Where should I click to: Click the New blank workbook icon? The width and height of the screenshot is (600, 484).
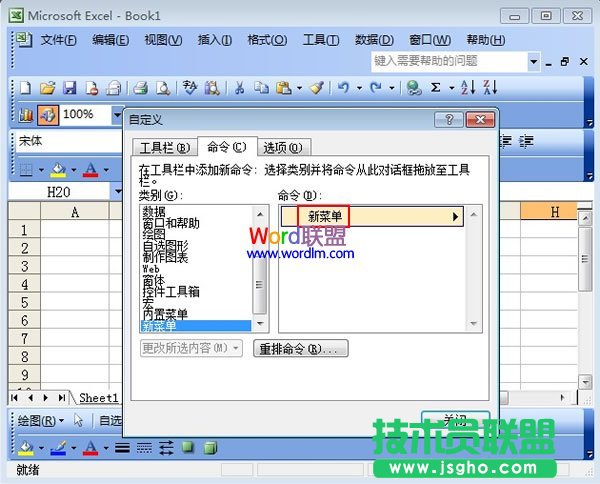pos(25,88)
